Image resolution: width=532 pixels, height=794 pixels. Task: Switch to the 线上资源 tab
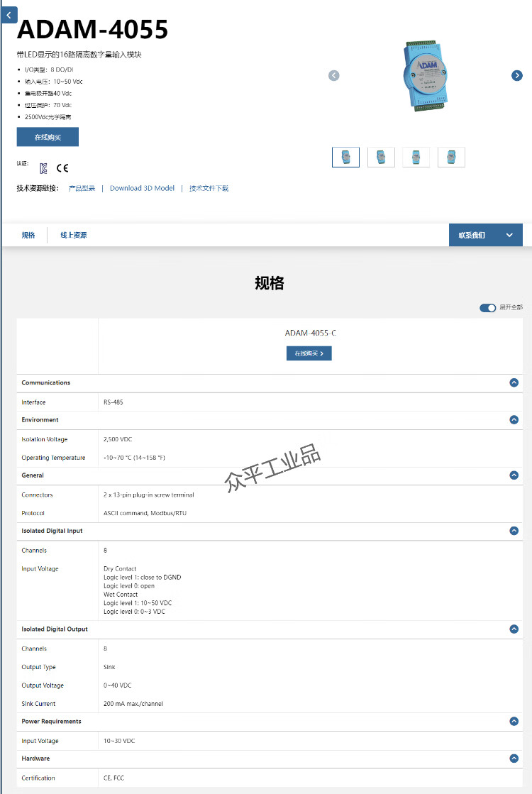click(73, 236)
